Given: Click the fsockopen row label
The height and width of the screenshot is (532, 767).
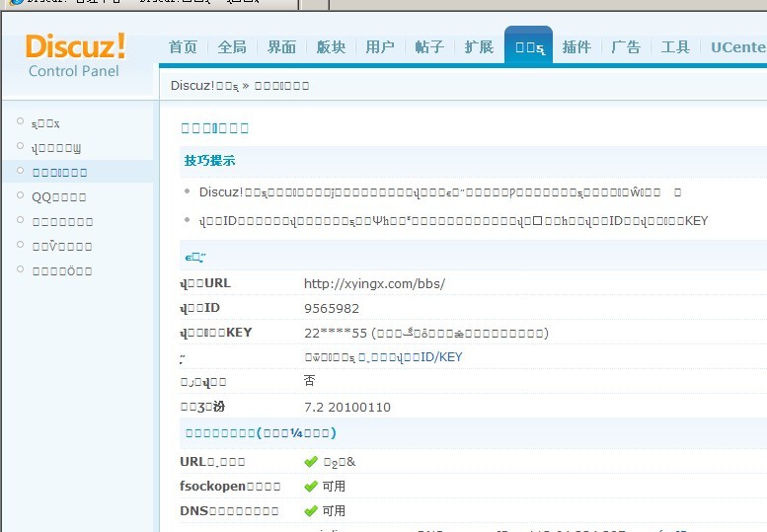Looking at the screenshot, I should (x=230, y=486).
